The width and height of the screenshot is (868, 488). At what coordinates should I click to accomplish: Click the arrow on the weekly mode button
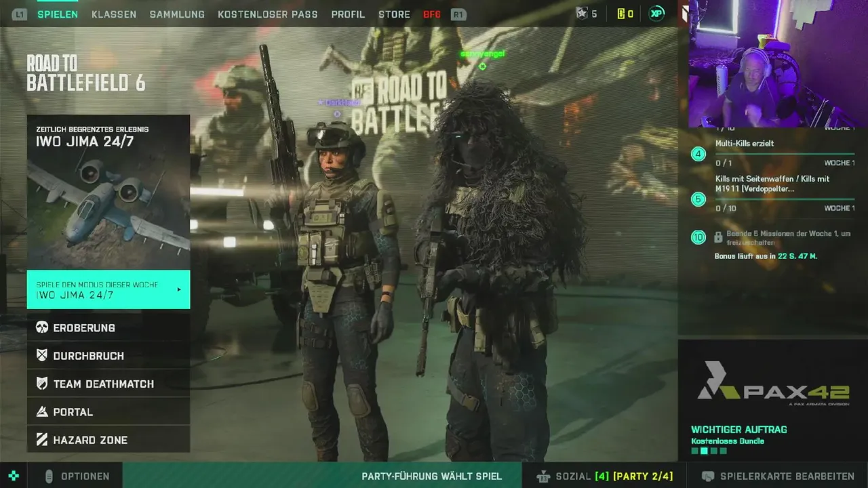pos(179,289)
